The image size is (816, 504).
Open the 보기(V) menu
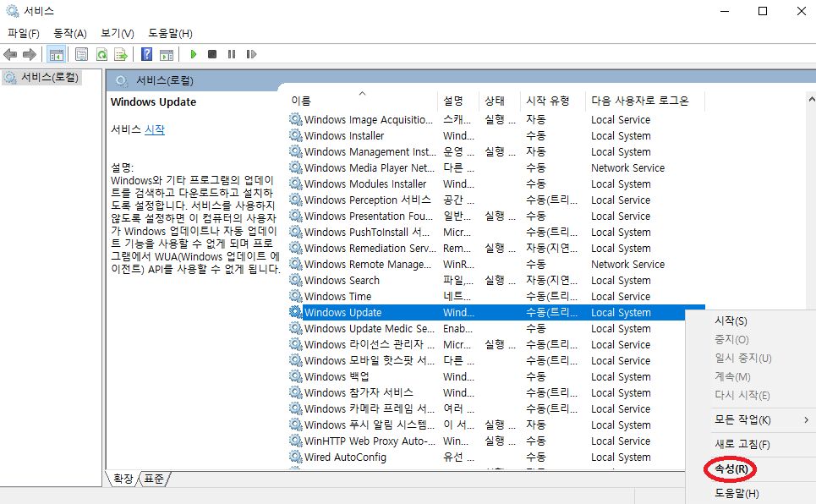[x=117, y=33]
